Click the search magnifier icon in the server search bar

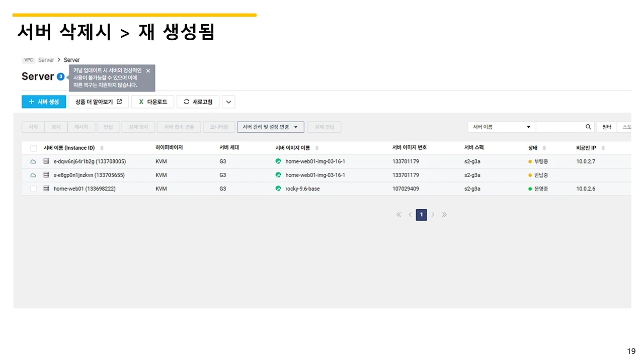click(x=588, y=127)
